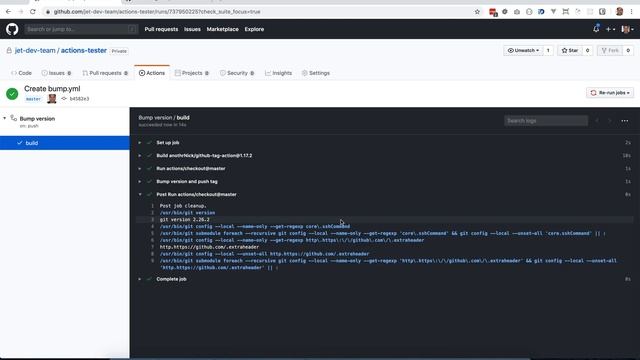Viewport: 640px width, 360px height.
Task: Click browser back arrow
Action: click(9, 11)
